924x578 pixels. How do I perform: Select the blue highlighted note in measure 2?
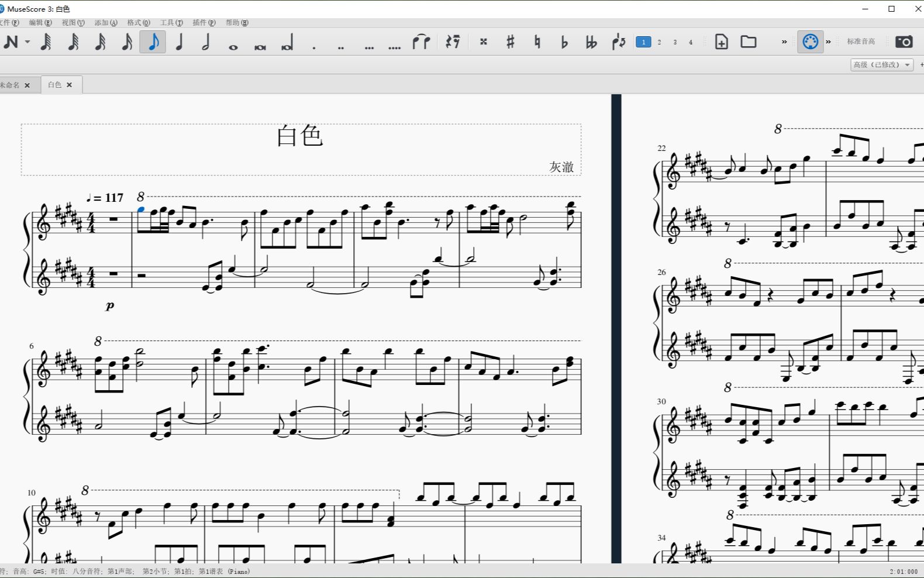(x=141, y=209)
